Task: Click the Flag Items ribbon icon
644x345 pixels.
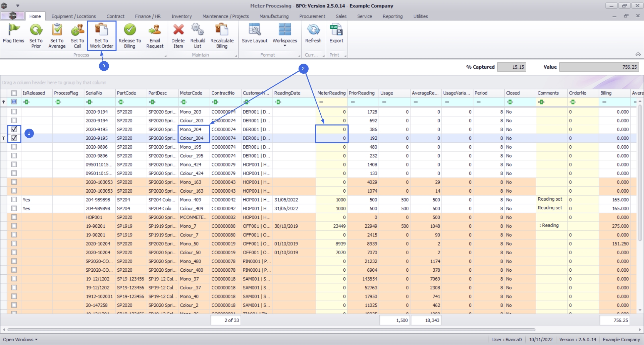Action: (13, 30)
